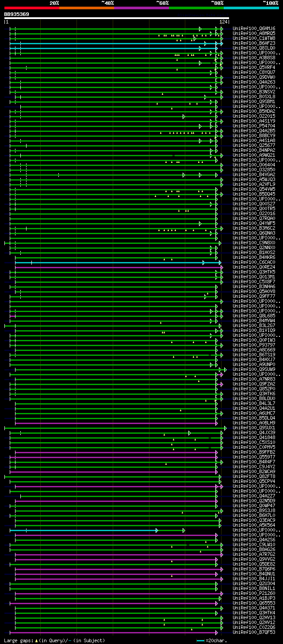Viewport: 283px width, 644px height.
Task: Select label UniRef100_B0SXL8
Action: click(254, 96)
